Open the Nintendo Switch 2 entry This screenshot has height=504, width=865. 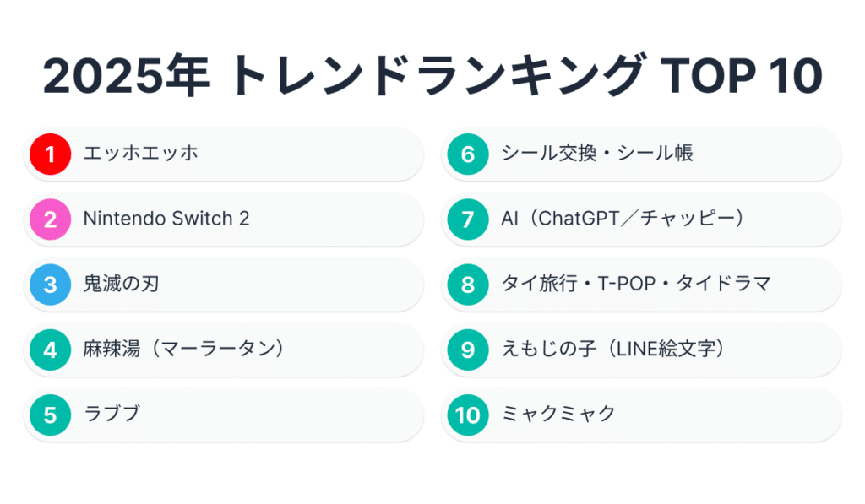(x=166, y=219)
